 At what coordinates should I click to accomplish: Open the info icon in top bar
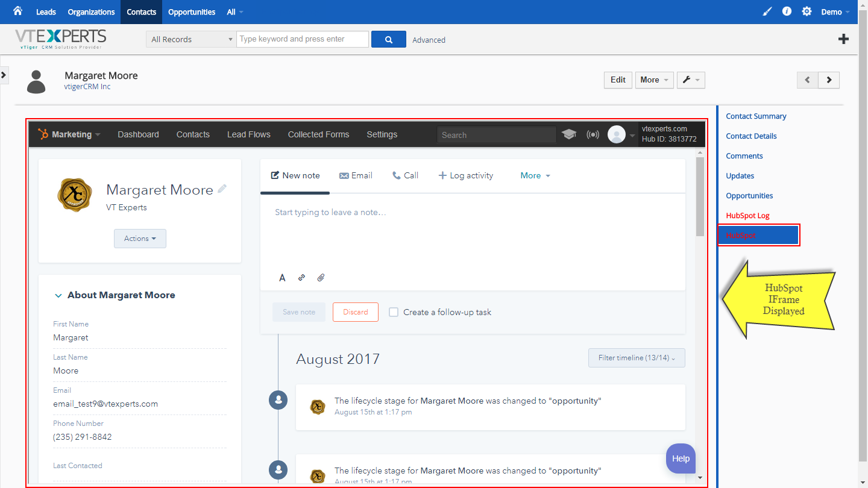pos(787,11)
